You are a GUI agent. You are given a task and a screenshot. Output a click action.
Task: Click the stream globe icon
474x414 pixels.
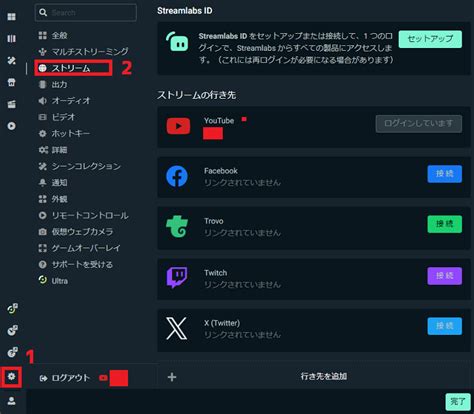pos(42,68)
